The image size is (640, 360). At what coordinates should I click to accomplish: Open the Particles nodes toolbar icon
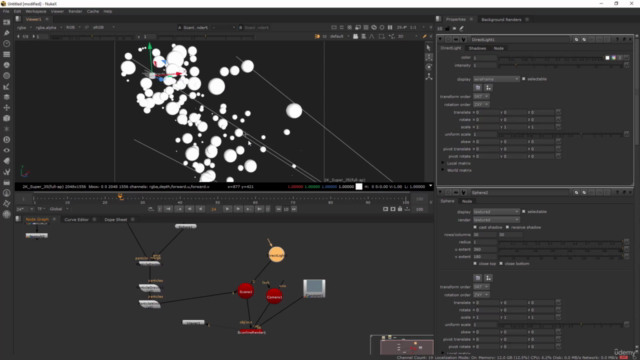(7, 129)
